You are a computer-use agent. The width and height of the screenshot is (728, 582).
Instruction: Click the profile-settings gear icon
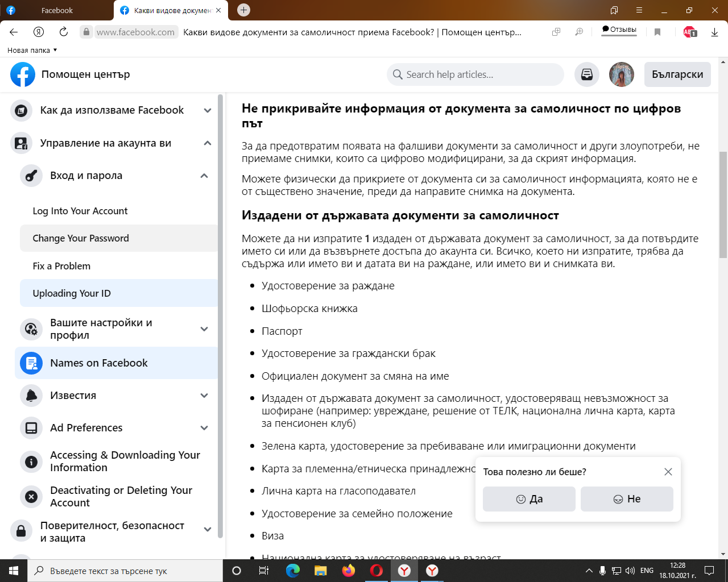click(x=31, y=329)
